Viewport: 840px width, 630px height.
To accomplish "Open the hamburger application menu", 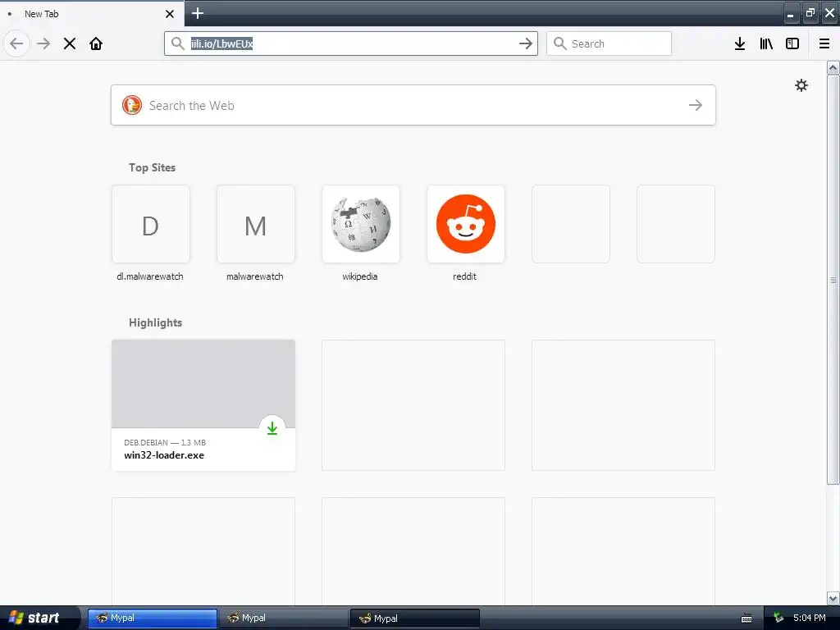I will point(824,43).
